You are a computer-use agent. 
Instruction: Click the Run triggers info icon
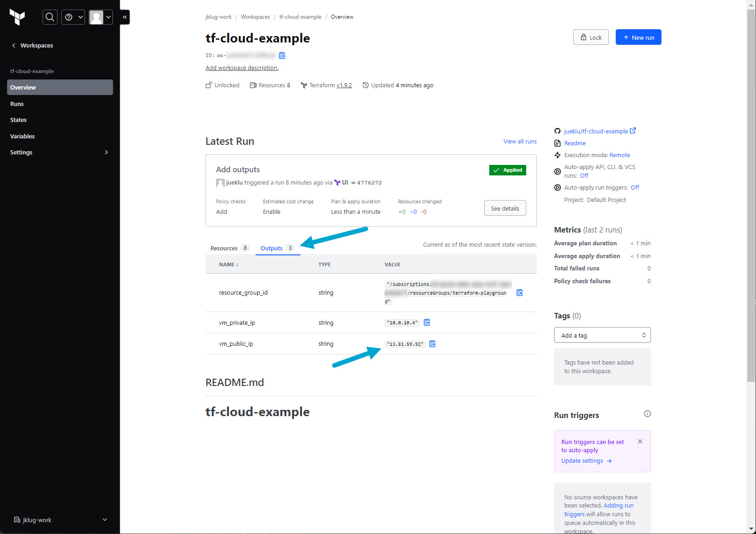(x=647, y=414)
